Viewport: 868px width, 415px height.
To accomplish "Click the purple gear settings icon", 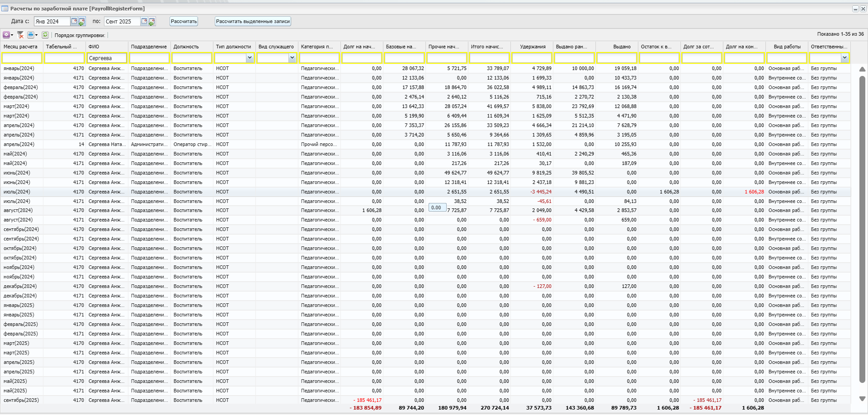I will point(6,35).
